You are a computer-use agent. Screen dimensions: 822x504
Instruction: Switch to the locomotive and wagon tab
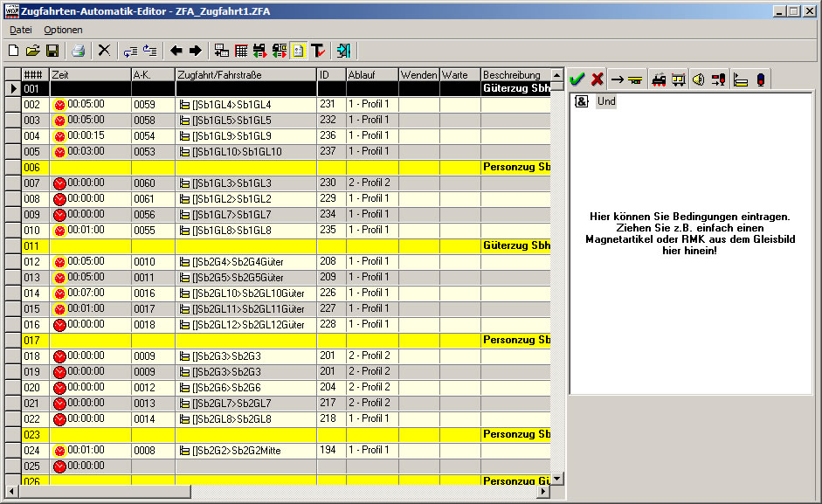668,79
